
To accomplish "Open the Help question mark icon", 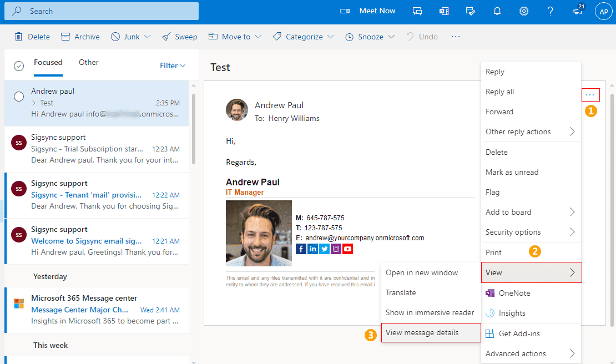I will [x=550, y=11].
